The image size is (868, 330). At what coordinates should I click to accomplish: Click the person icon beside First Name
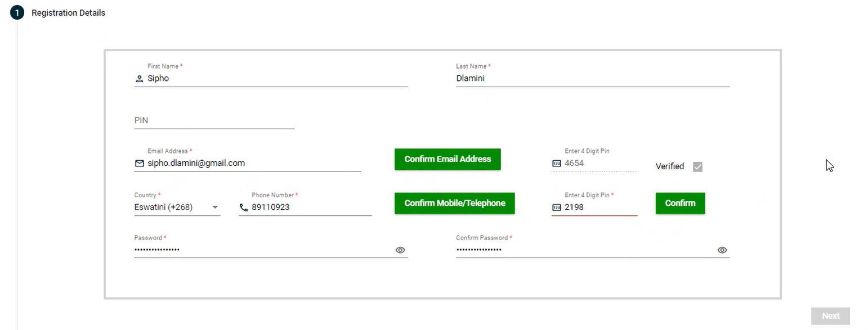tap(140, 79)
